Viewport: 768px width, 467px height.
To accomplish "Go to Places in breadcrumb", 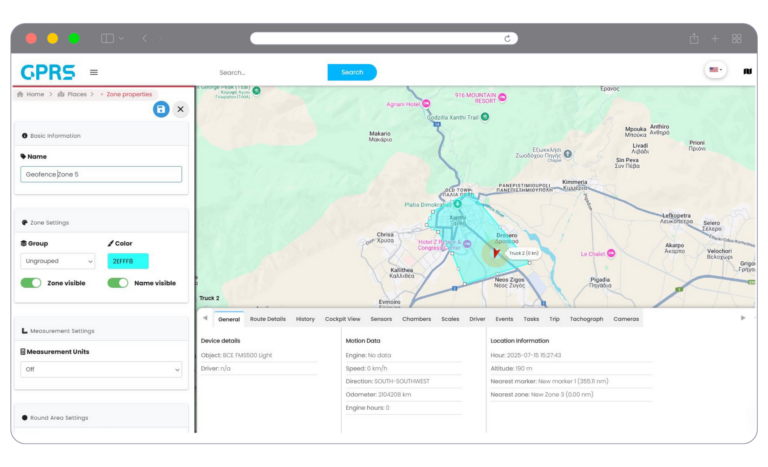I will click(72, 95).
